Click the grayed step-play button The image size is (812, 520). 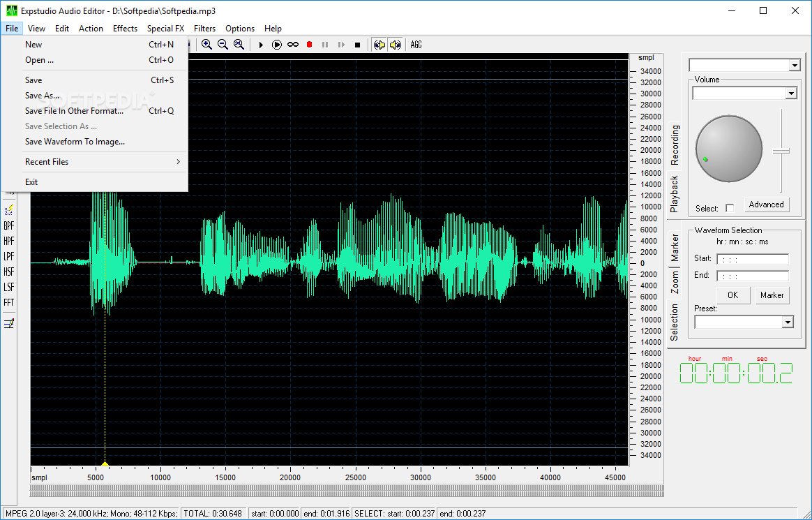(341, 45)
